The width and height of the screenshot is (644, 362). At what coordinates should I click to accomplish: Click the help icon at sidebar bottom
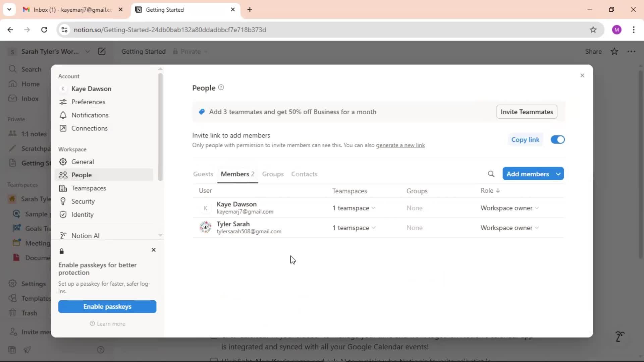click(101, 350)
